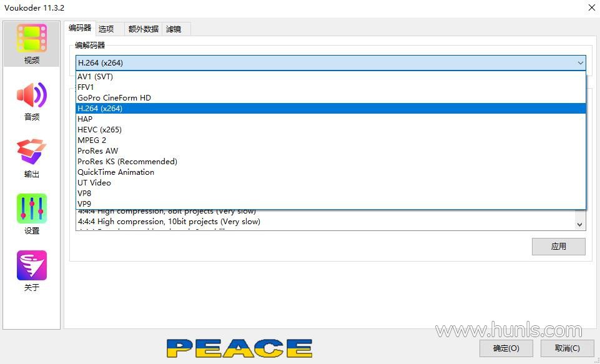Select AV1 (SVT) from codec list
The image size is (600, 364).
tap(331, 77)
